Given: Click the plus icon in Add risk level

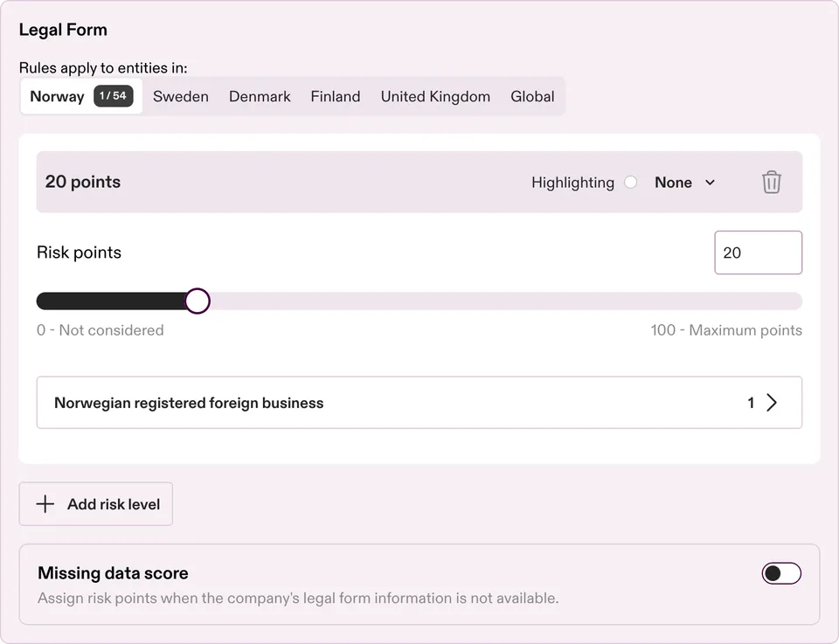Looking at the screenshot, I should pyautogui.click(x=45, y=504).
